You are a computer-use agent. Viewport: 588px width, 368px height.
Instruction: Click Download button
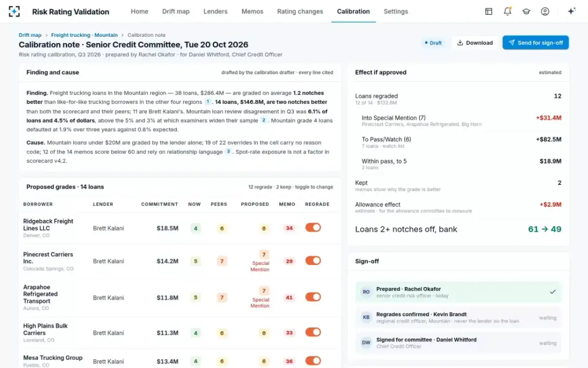[475, 43]
